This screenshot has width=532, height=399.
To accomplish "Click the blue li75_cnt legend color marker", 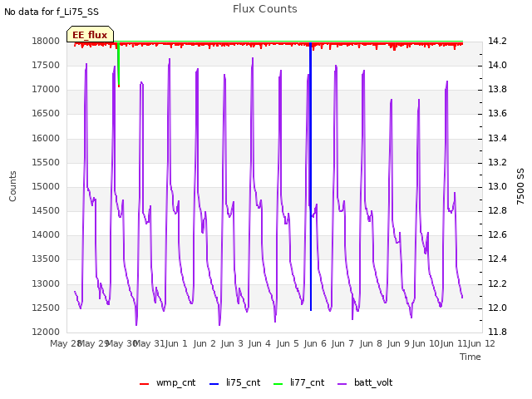I will click(214, 384).
